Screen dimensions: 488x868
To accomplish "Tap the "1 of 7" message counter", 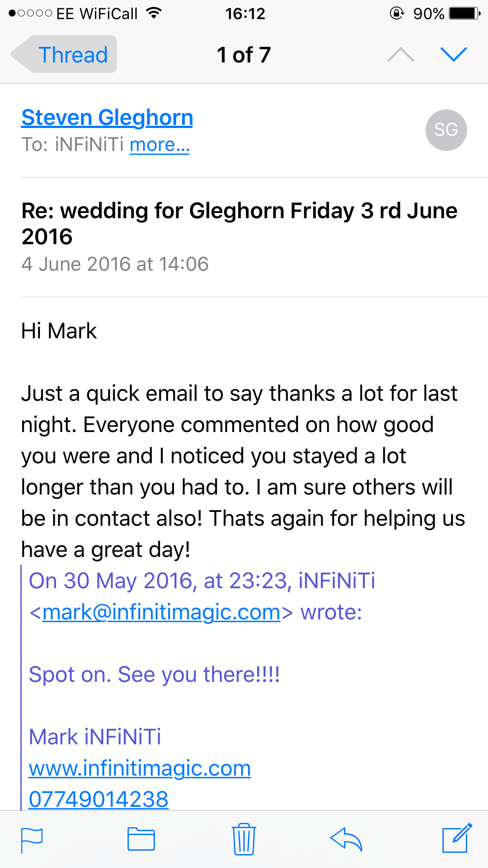I will [244, 55].
